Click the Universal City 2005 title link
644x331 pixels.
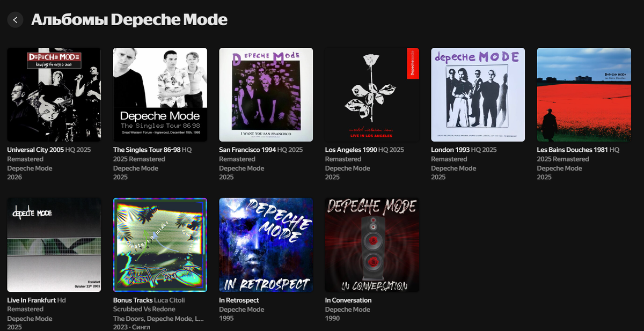tap(35, 150)
